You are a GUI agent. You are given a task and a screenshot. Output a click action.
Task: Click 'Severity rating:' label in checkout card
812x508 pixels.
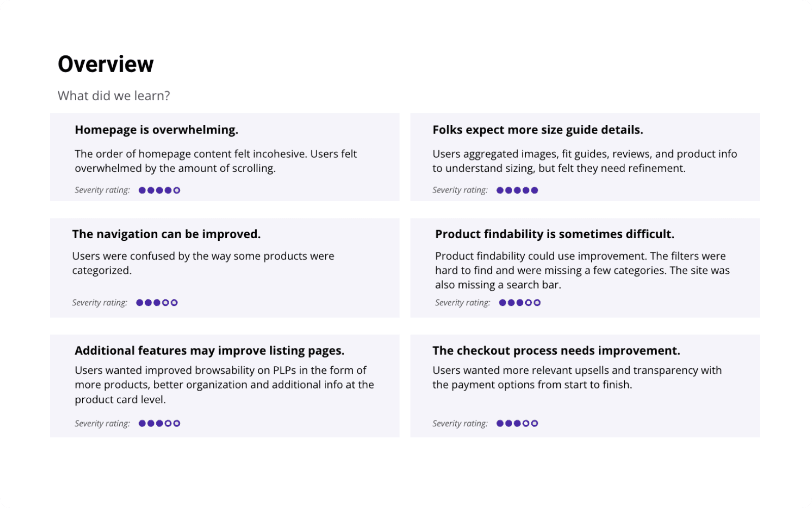(460, 424)
